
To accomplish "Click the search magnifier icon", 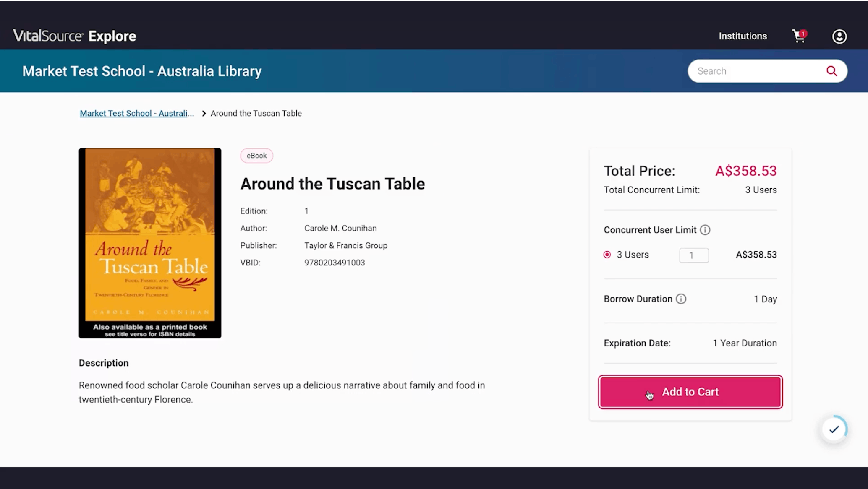I will [x=831, y=71].
